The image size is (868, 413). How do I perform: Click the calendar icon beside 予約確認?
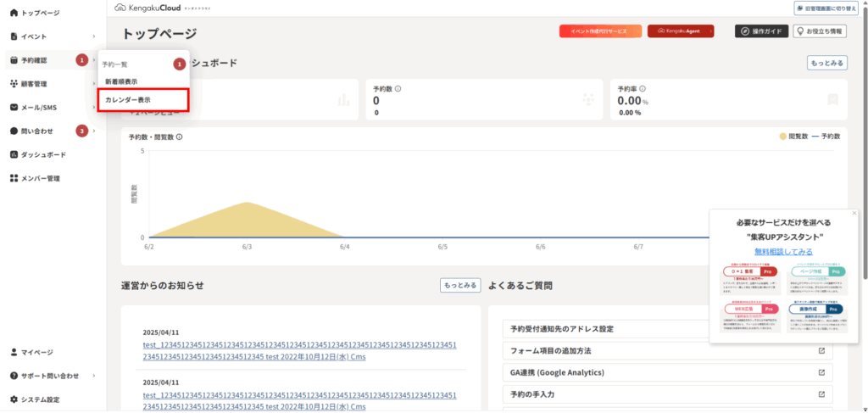tap(14, 60)
